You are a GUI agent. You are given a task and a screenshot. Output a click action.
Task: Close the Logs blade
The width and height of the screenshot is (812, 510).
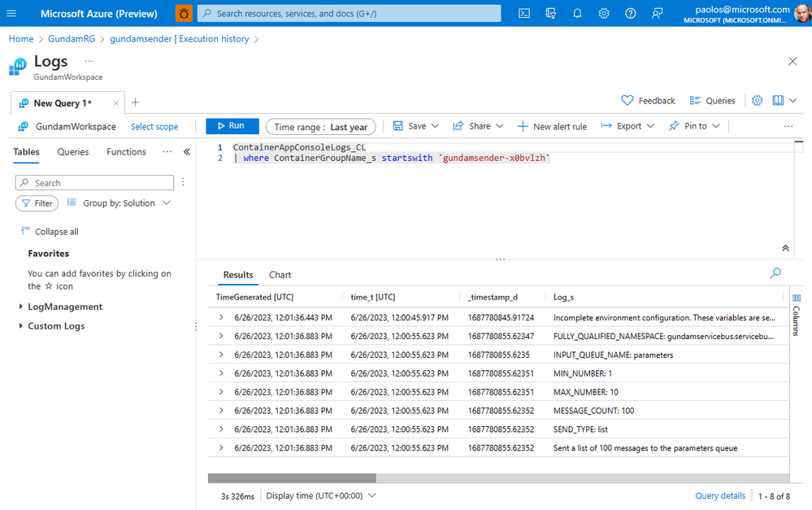(x=792, y=61)
